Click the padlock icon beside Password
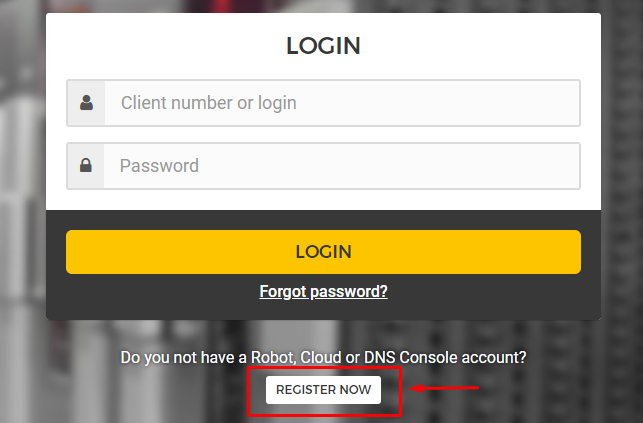Image resolution: width=643 pixels, height=423 pixels. 86,166
